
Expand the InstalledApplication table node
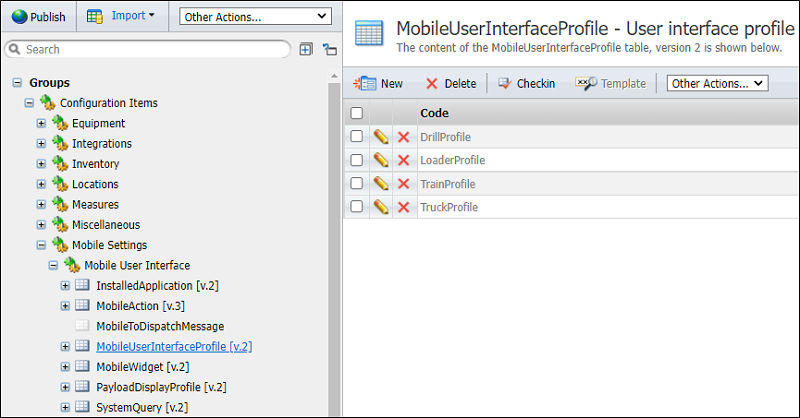click(x=65, y=286)
